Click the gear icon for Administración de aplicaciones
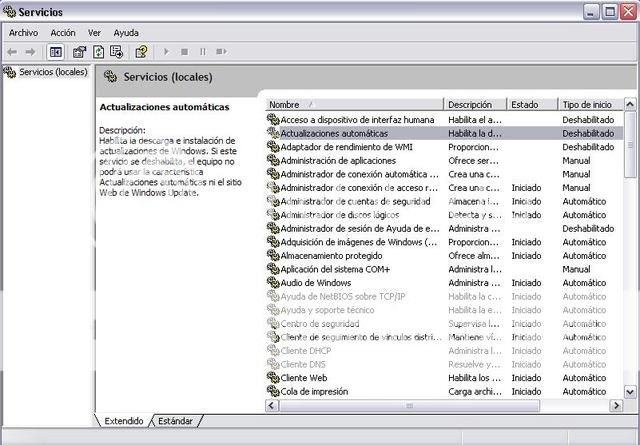640x445 pixels. pos(273,160)
